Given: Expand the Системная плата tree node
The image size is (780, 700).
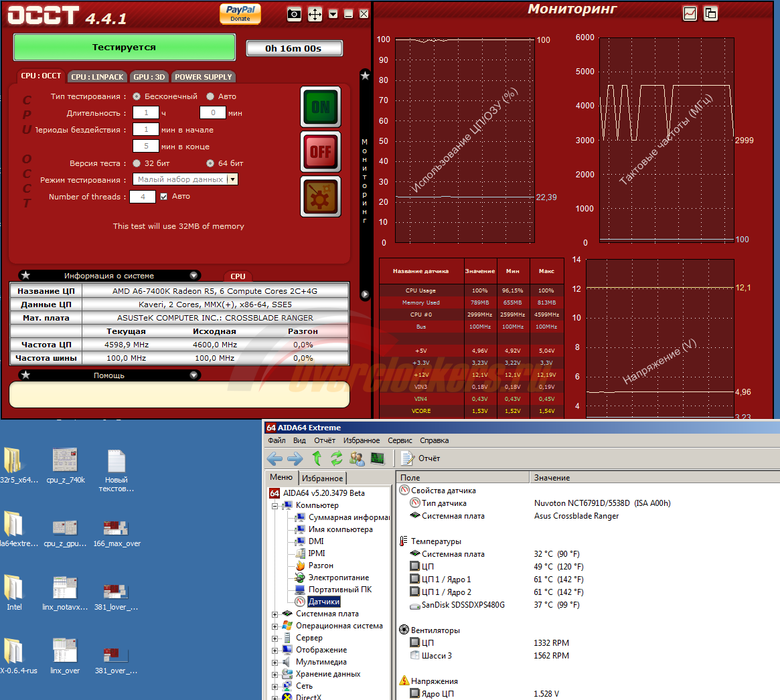Looking at the screenshot, I should point(275,614).
